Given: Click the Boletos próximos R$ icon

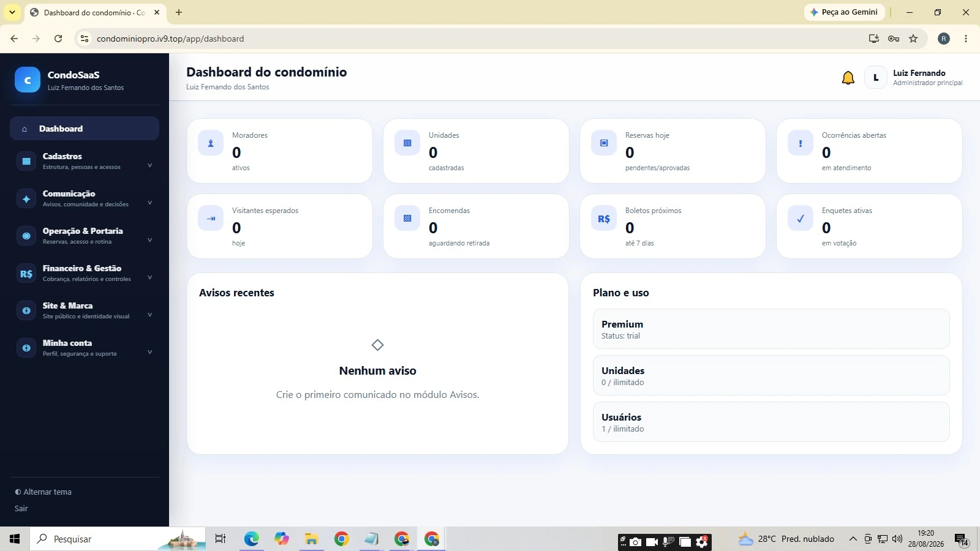Looking at the screenshot, I should (x=604, y=219).
